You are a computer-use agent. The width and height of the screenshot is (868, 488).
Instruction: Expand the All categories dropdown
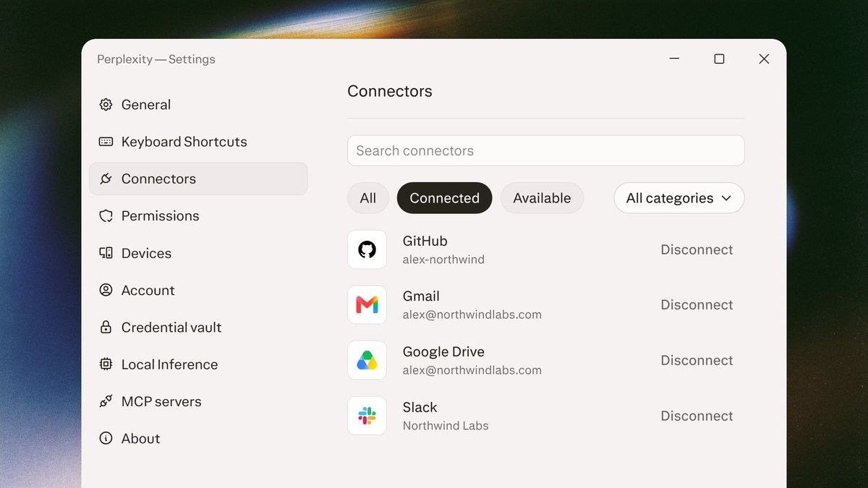679,198
